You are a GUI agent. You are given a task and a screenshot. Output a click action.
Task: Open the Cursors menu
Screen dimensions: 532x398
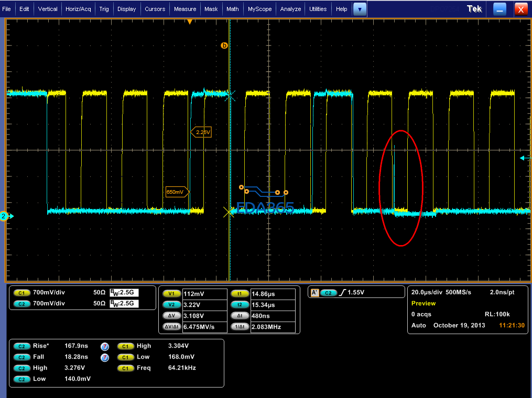coord(155,9)
